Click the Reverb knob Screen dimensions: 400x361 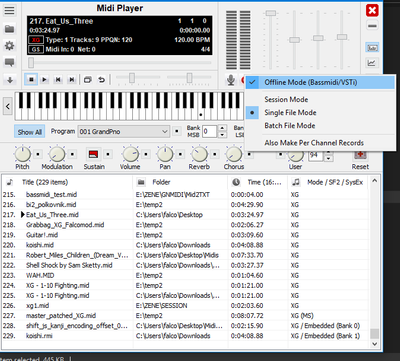coord(199,154)
